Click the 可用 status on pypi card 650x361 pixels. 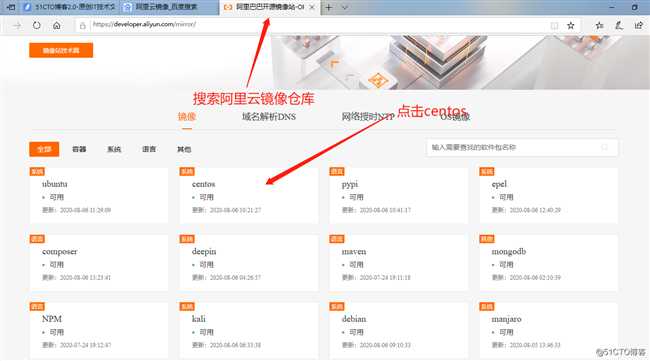(356, 197)
